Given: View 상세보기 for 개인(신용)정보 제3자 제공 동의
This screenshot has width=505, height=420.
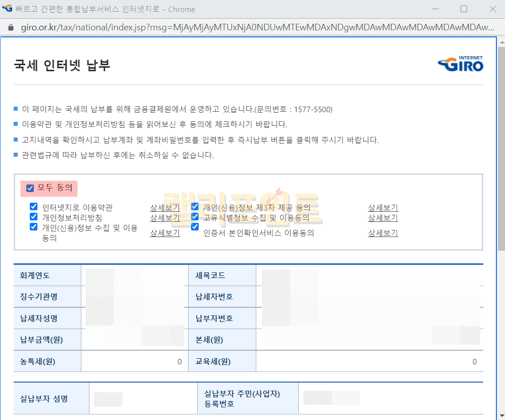Looking at the screenshot, I should (x=383, y=208).
